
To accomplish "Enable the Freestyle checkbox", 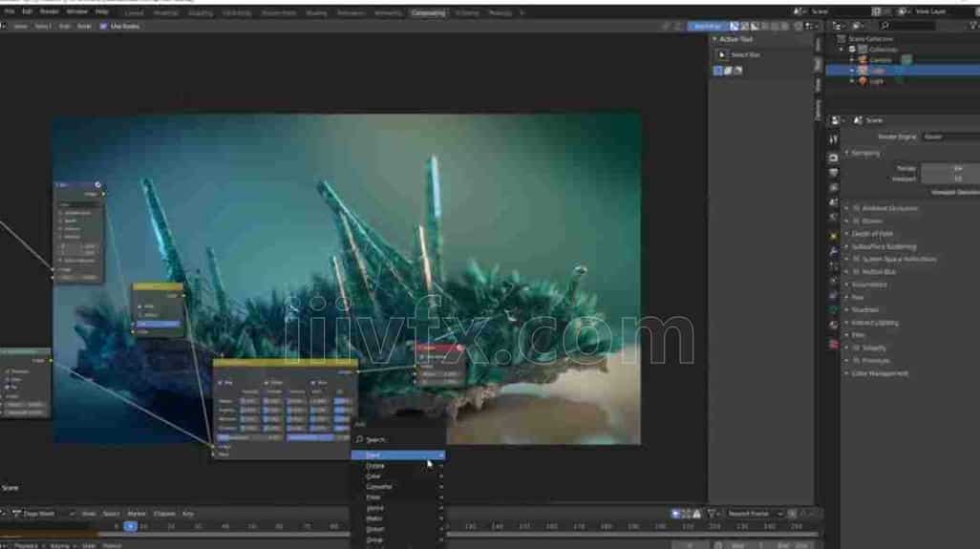I will click(857, 360).
